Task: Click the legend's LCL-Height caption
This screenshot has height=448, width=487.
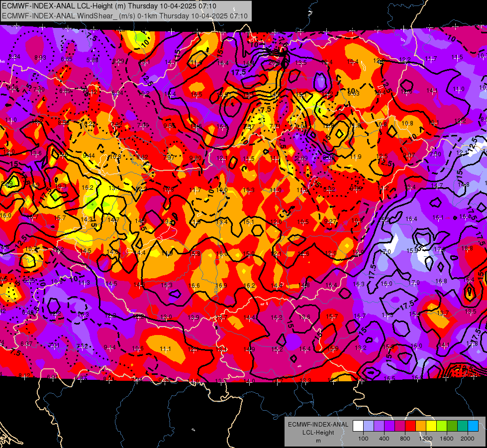Action: [x=318, y=433]
